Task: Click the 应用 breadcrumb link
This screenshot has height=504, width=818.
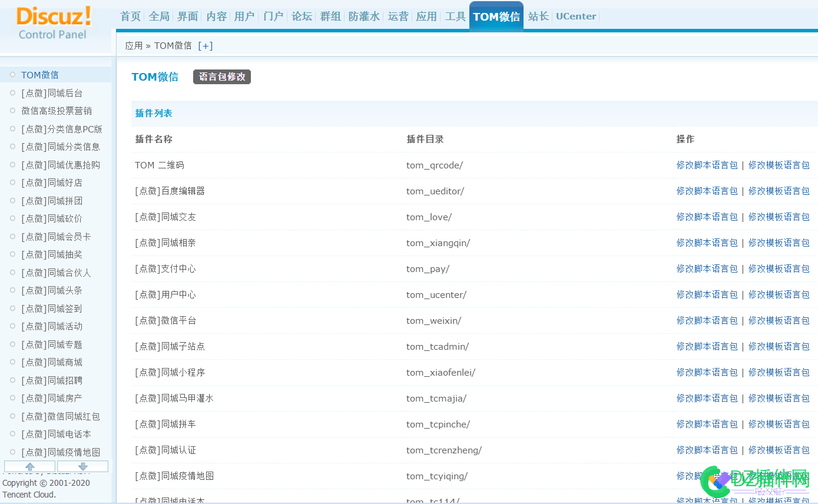Action: click(133, 45)
